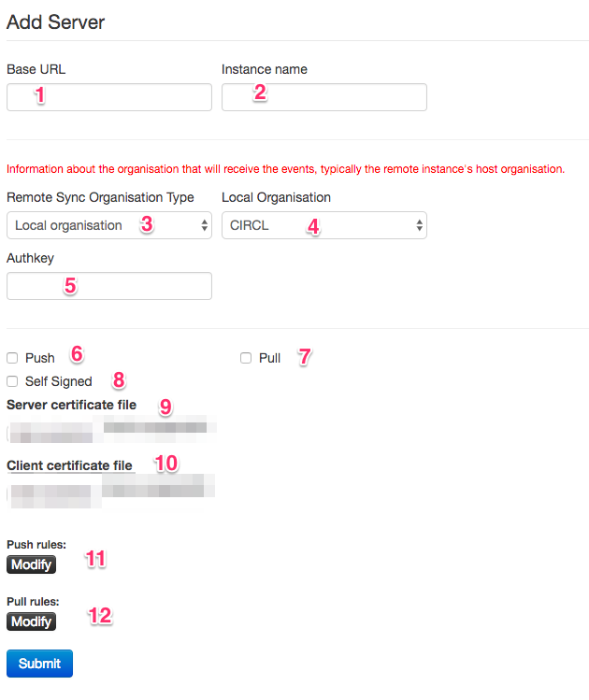The image size is (589, 700).
Task: Click the "Server certificate file" heading label
Action: (71, 405)
